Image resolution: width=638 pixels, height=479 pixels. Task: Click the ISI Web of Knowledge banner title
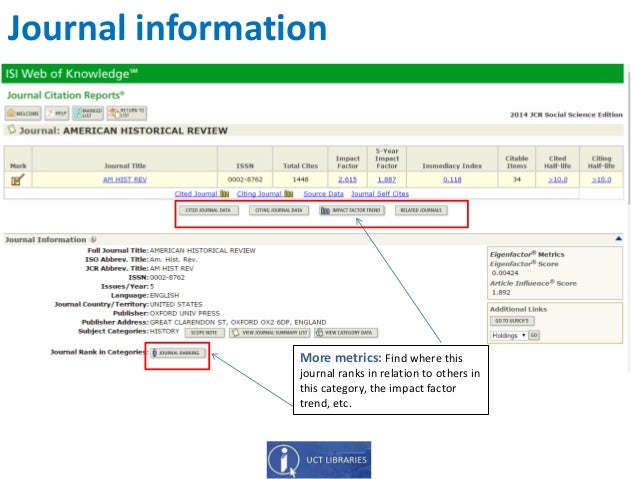(71, 74)
